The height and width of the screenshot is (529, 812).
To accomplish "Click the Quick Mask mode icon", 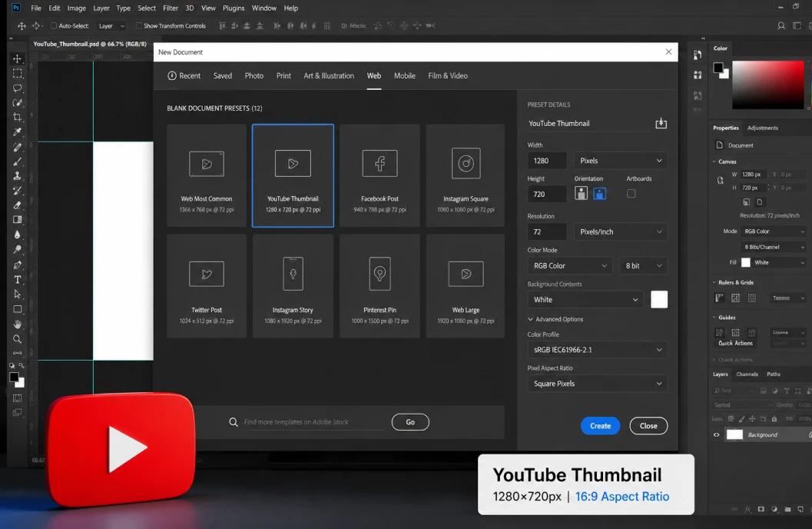I will click(x=17, y=398).
